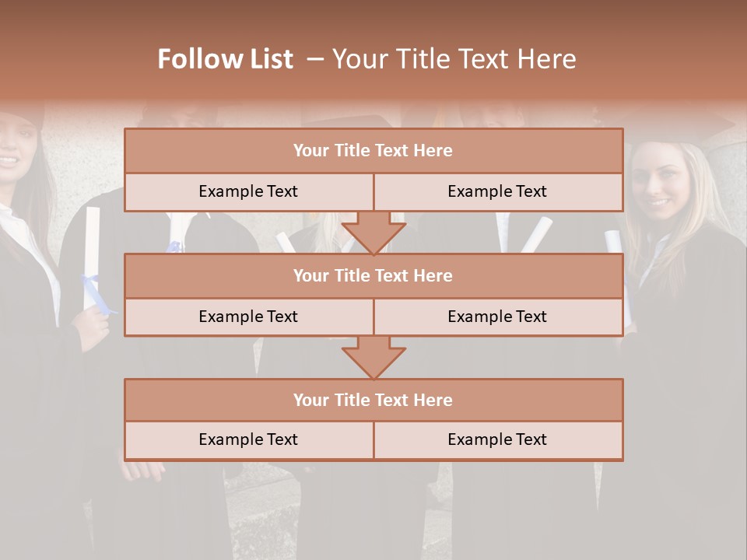Select the down arrow between second and third blocks

pos(373,358)
